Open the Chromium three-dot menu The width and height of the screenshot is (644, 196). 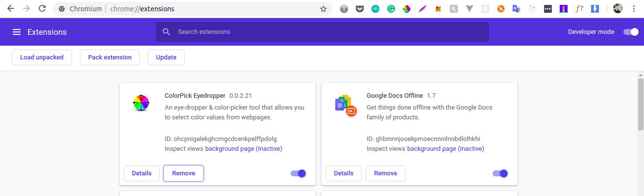point(634,9)
